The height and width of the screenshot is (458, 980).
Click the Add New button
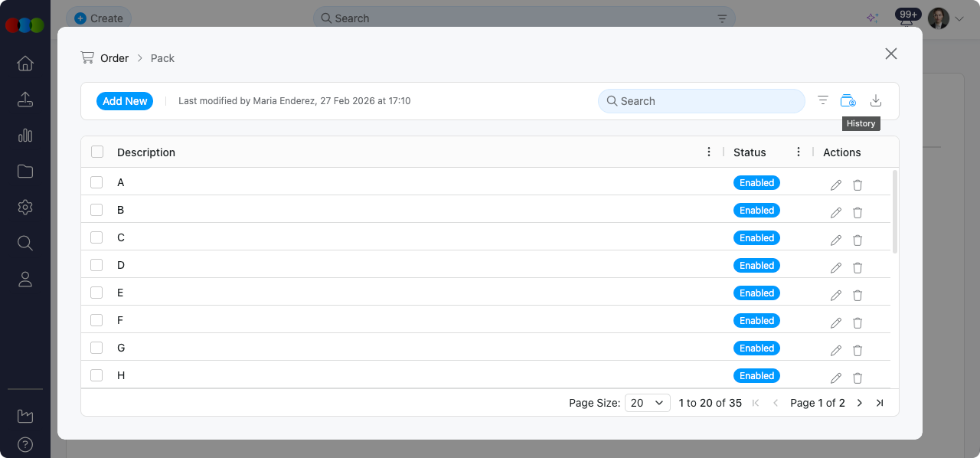click(125, 101)
